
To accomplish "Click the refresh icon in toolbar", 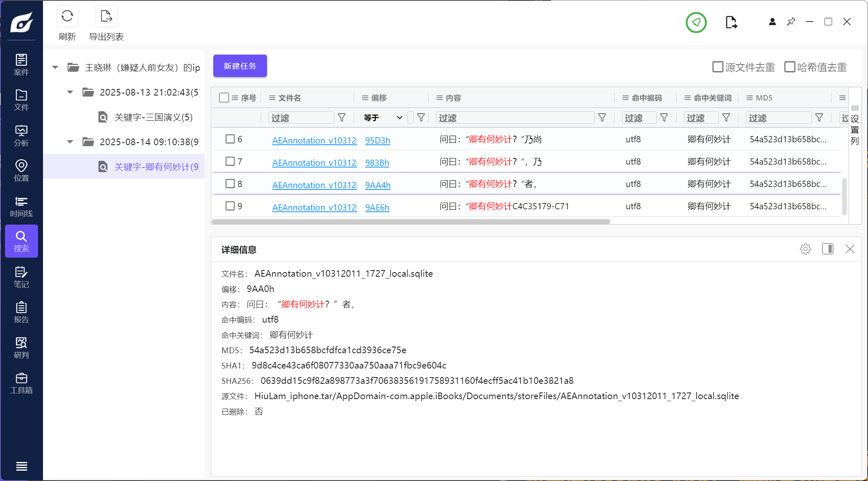I will click(x=67, y=17).
